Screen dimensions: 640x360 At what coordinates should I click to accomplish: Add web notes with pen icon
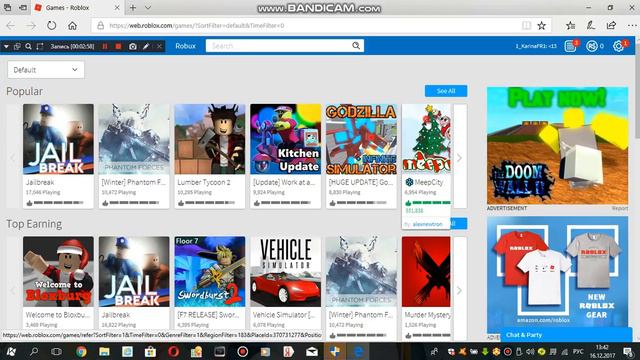[591, 26]
